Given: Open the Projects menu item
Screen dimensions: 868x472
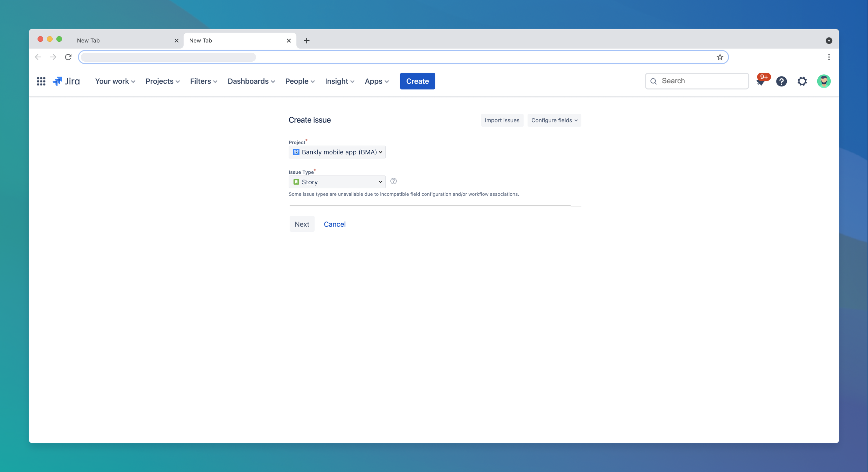Looking at the screenshot, I should [x=163, y=81].
